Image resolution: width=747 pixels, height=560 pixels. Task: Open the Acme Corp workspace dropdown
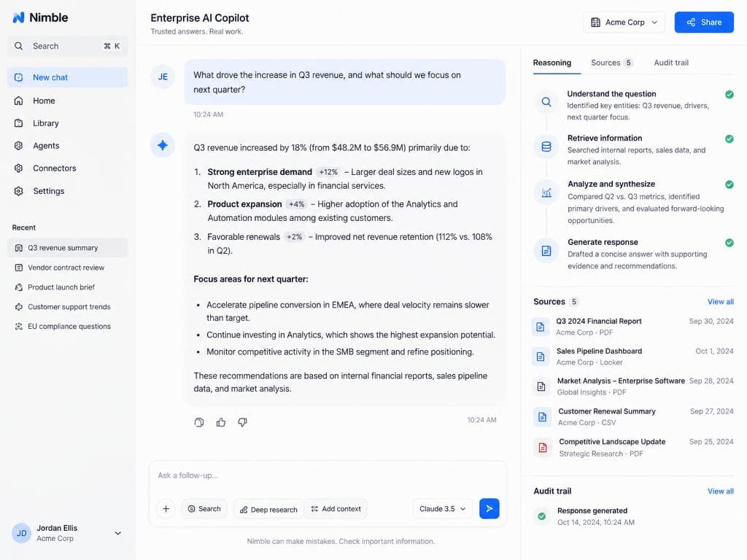(x=624, y=23)
